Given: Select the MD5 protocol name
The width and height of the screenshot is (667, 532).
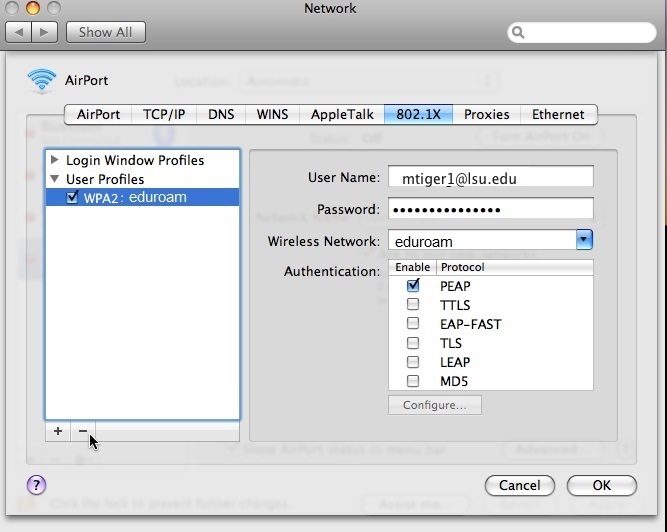Looking at the screenshot, I should [454, 381].
